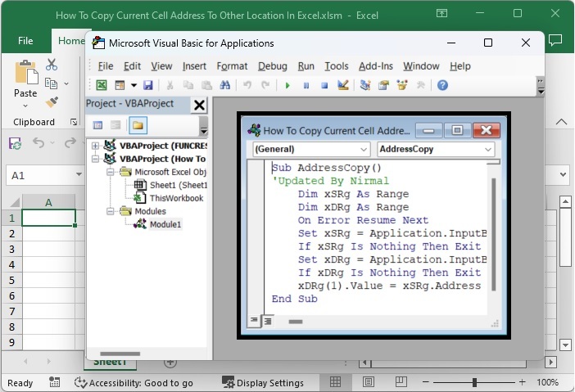Open the Insert UserForm dropdown arrow

point(134,85)
